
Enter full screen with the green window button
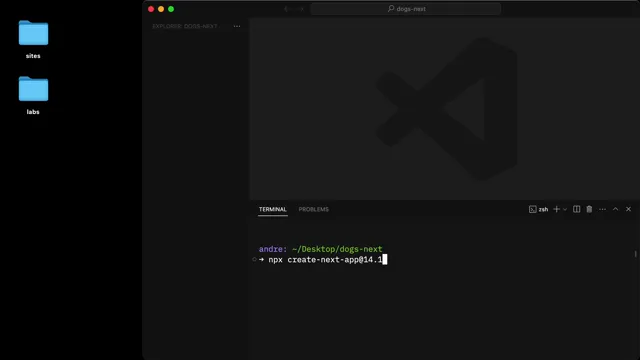(171, 9)
